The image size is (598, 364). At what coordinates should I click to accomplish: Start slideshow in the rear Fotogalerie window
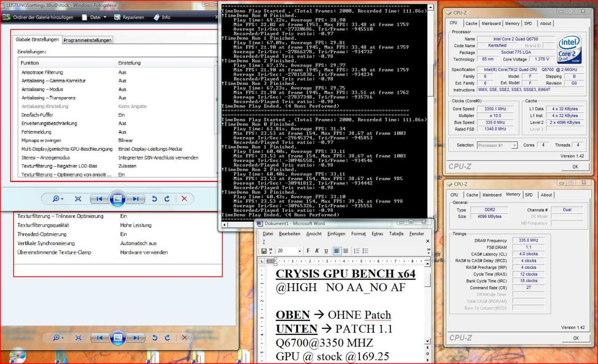tap(117, 337)
